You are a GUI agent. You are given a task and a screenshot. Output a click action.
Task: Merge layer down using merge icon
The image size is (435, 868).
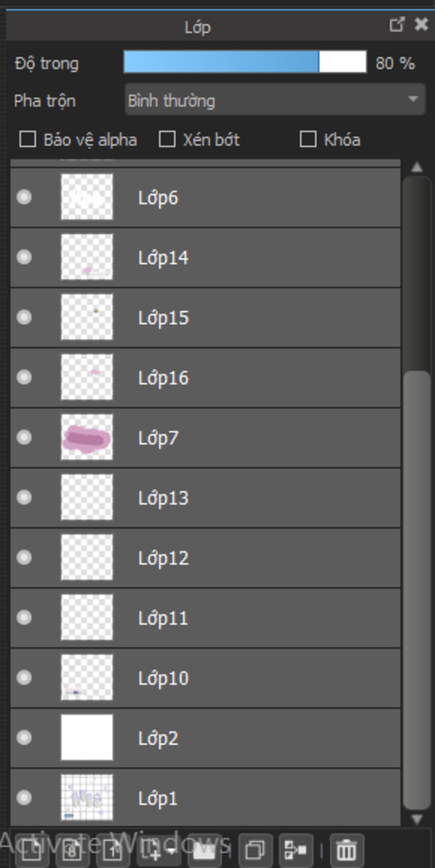[296, 851]
